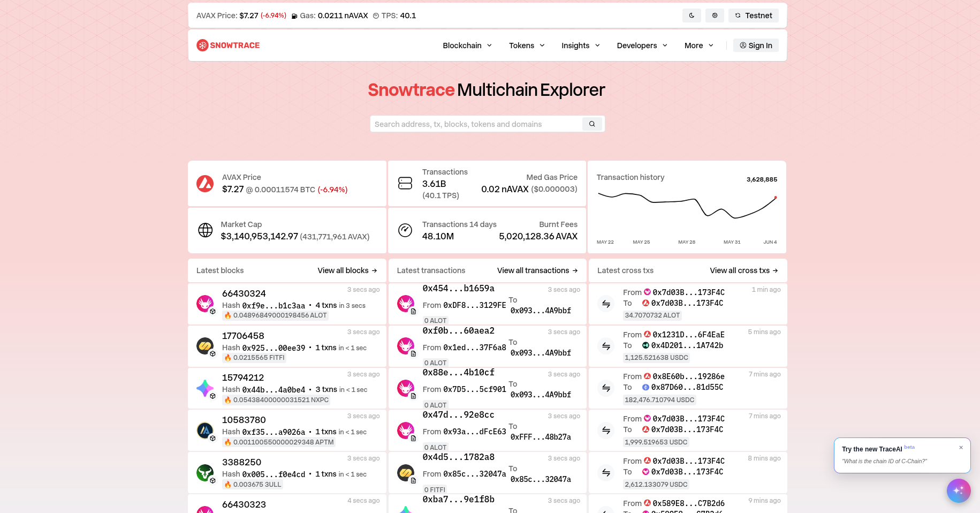
Task: Switch to the Testnet network
Action: point(753,16)
